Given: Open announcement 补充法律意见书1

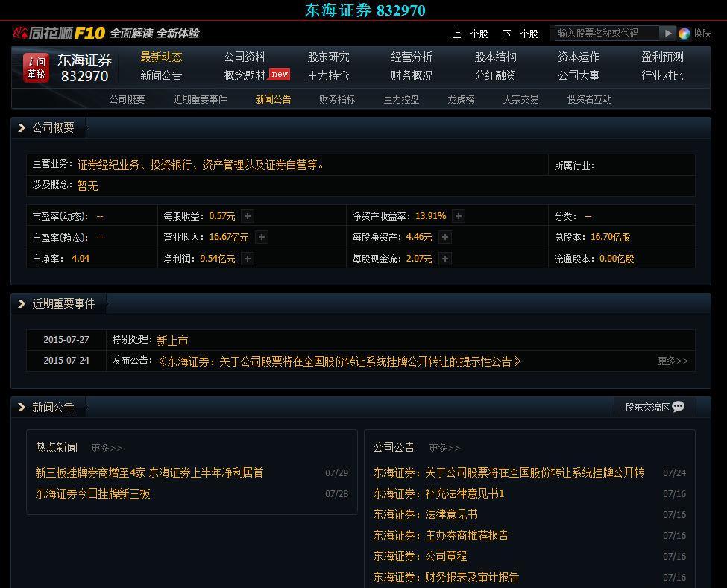Looking at the screenshot, I should click(x=438, y=493).
